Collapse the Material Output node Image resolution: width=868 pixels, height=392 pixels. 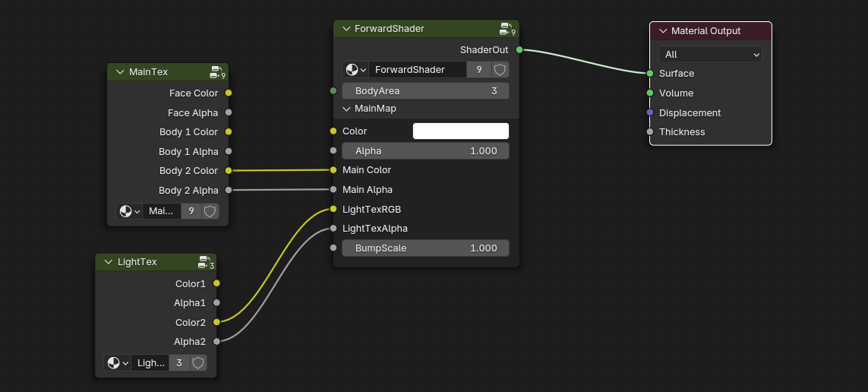[663, 31]
